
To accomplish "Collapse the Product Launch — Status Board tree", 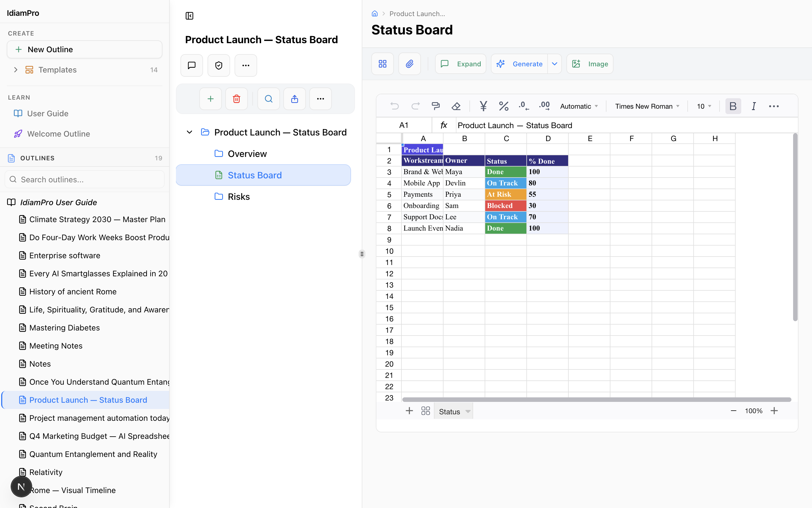I will tap(189, 132).
